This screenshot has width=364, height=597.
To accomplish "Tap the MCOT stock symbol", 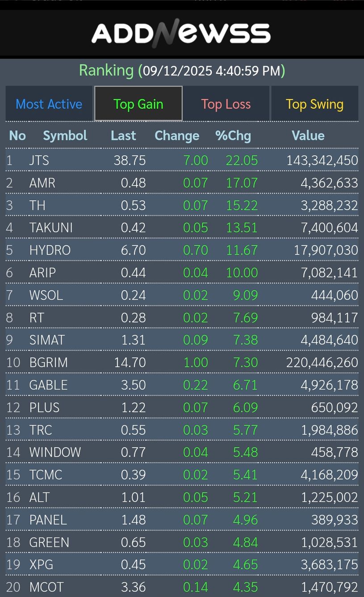I will (x=46, y=587).
